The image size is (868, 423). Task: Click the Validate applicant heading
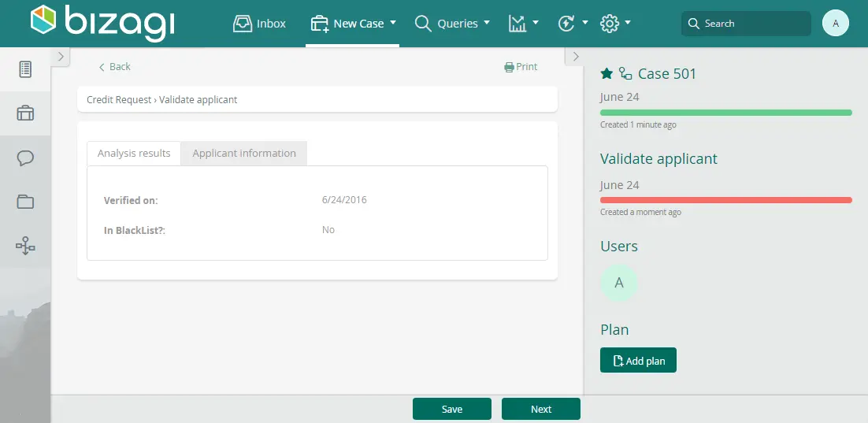click(x=658, y=159)
